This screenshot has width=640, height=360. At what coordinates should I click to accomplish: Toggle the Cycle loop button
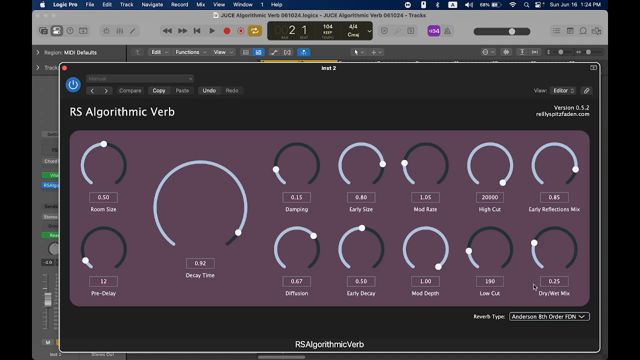(x=255, y=31)
